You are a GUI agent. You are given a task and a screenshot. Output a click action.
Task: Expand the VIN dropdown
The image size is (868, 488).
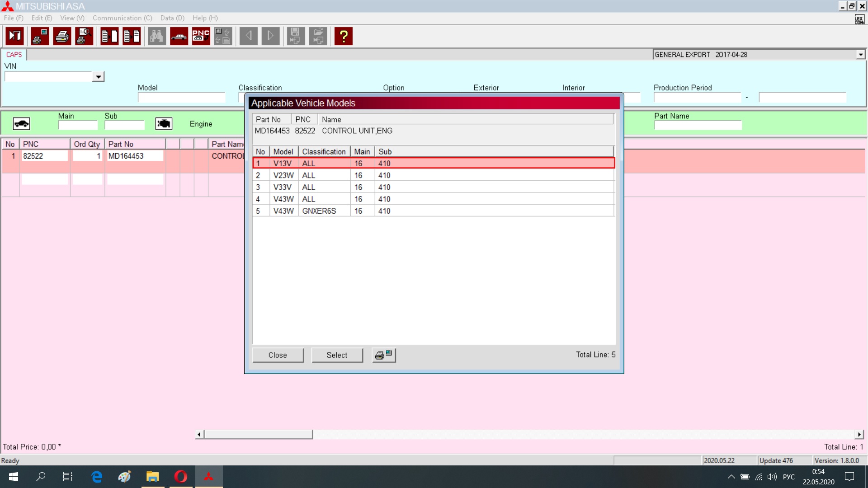coord(98,77)
